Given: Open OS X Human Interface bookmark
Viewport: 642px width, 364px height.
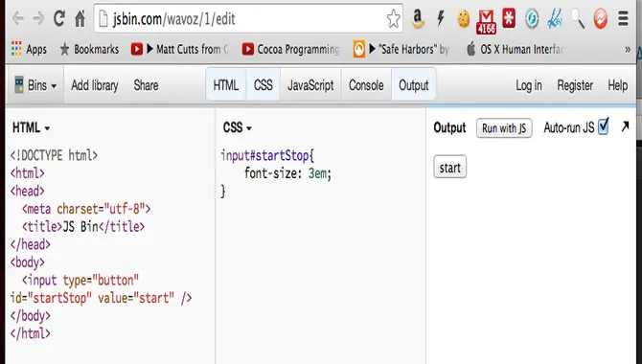Looking at the screenshot, I should point(516,50).
